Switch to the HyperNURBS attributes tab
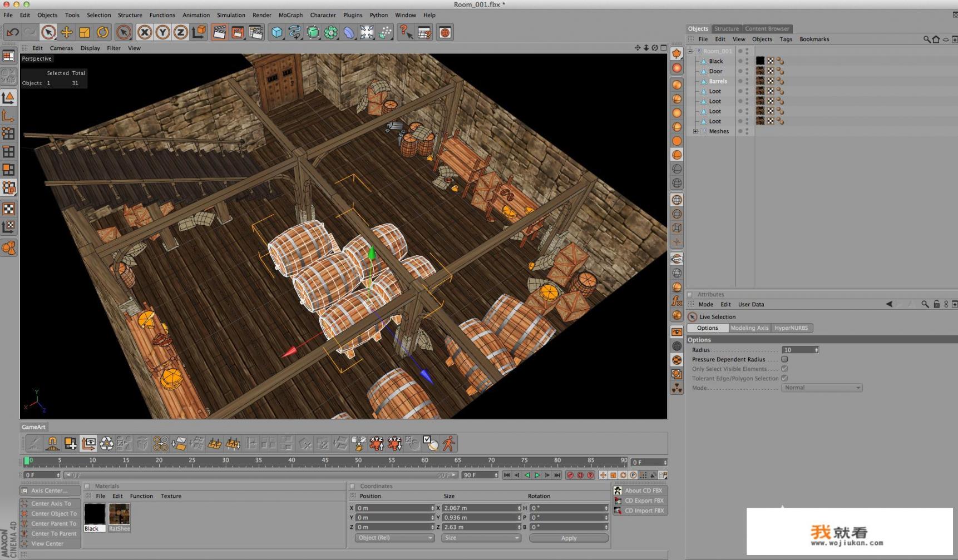Image resolution: width=958 pixels, height=560 pixels. (791, 328)
